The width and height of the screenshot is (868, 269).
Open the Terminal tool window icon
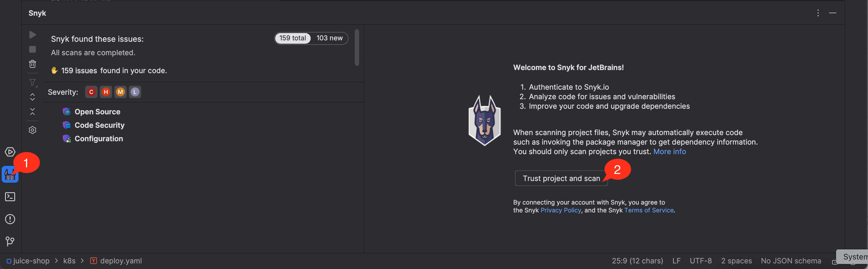pos(10,197)
